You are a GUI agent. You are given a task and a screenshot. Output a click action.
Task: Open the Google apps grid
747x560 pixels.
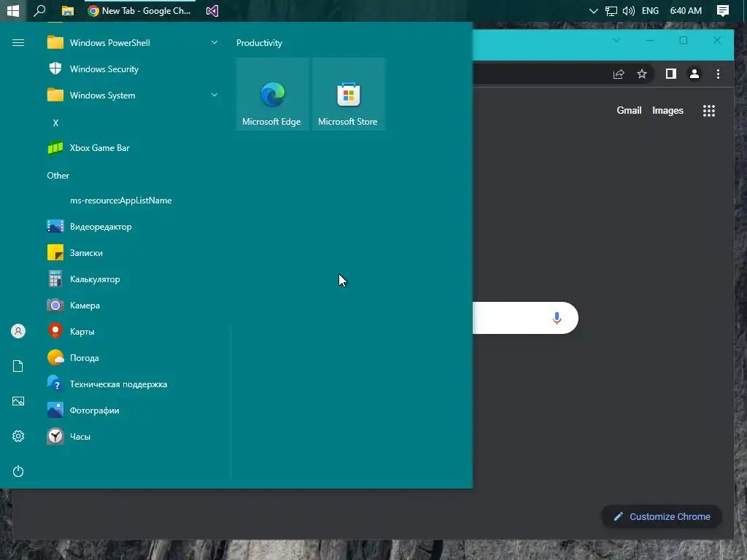point(709,111)
